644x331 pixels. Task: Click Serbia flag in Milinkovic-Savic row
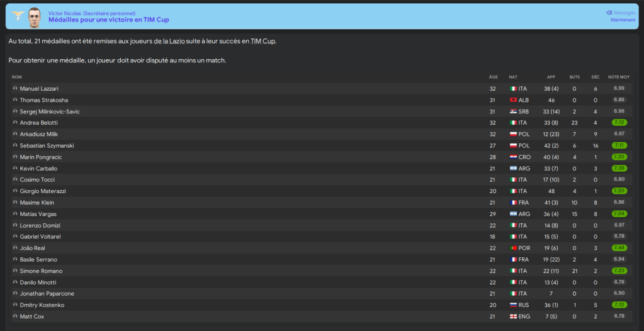513,111
